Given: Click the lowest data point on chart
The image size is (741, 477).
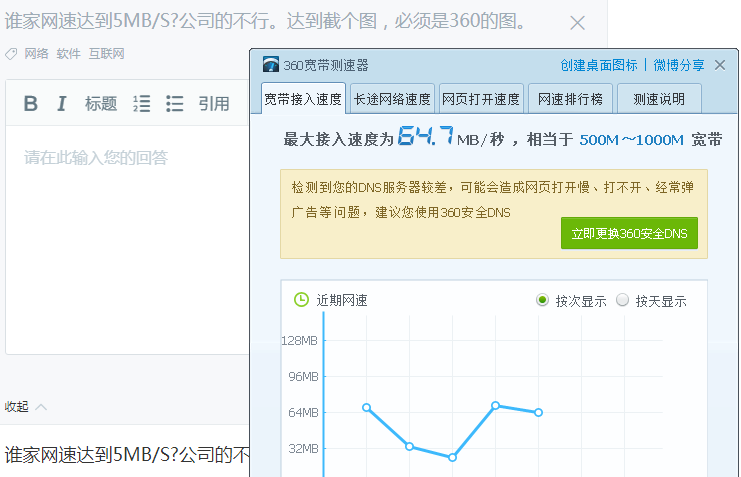Looking at the screenshot, I should click(452, 457).
